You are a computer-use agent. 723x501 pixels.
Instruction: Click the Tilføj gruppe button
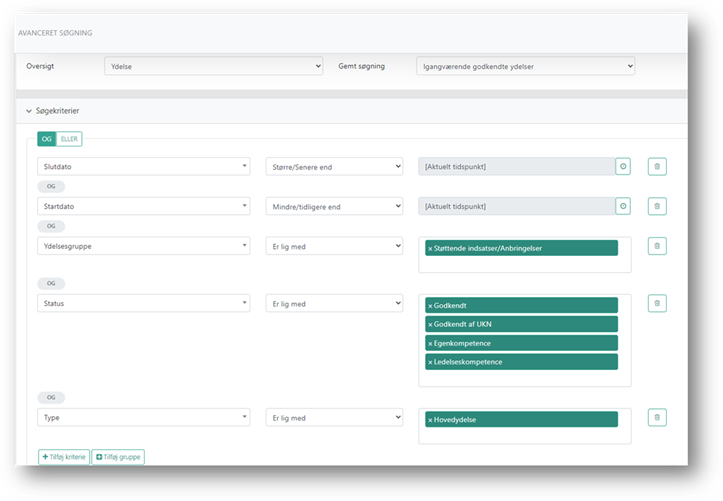pyautogui.click(x=118, y=457)
